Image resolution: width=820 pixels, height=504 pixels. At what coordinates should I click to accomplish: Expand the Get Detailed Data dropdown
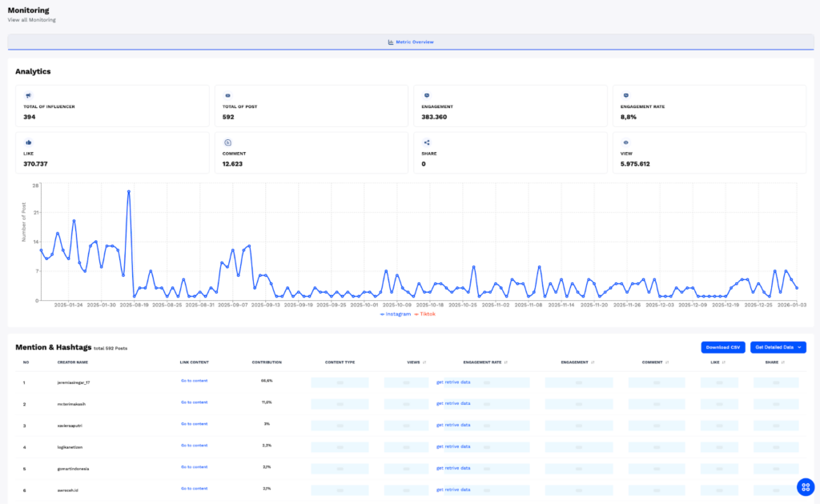pyautogui.click(x=778, y=347)
